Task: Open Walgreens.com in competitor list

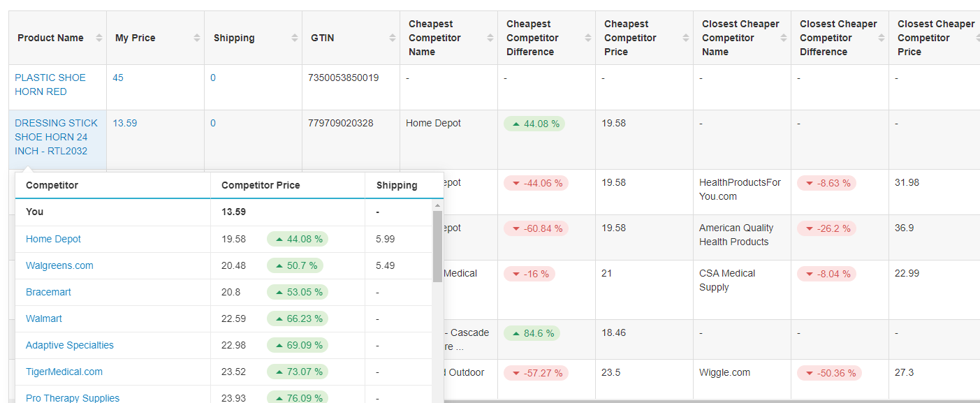Action: (59, 265)
